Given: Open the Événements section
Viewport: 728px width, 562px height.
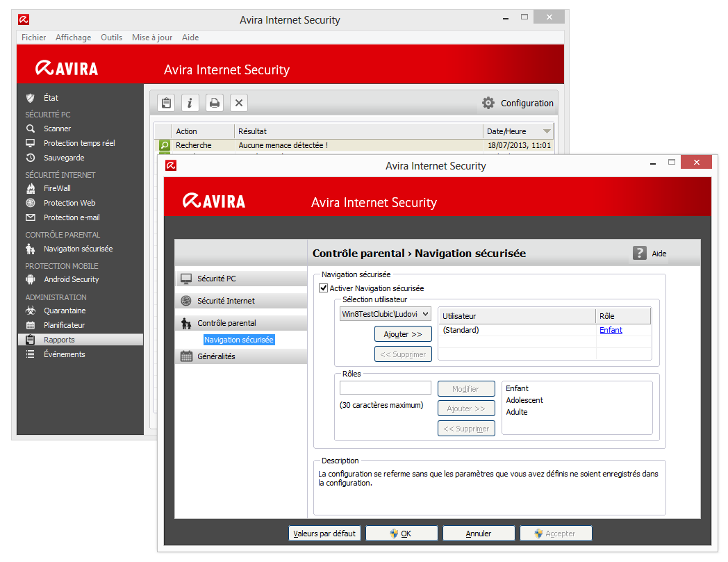Looking at the screenshot, I should (64, 354).
